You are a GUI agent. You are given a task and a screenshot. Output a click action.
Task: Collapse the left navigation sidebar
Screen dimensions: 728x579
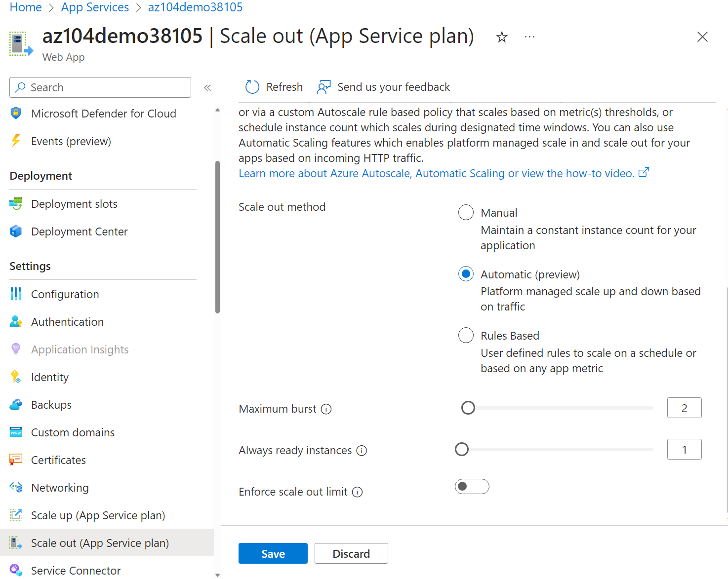(207, 87)
